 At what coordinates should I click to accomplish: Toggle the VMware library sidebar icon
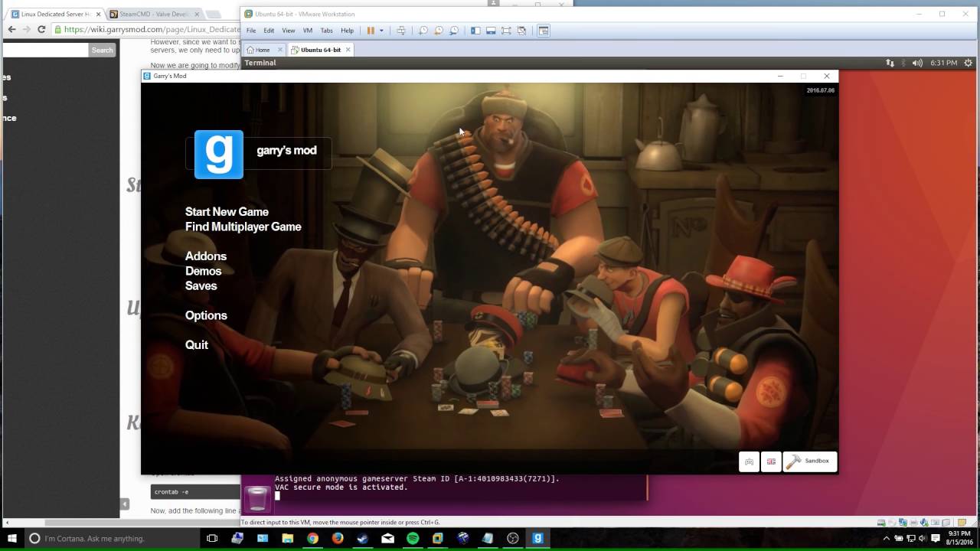point(475,31)
